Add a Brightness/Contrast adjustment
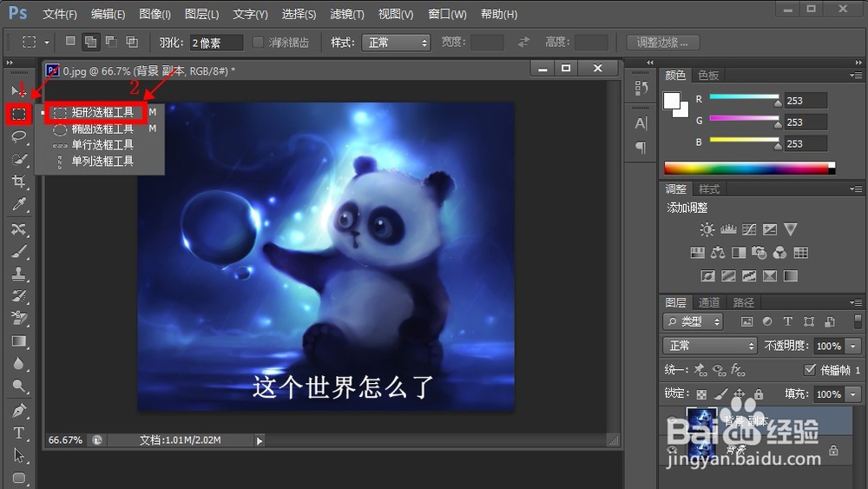Viewport: 868px width, 489px height. point(707,229)
